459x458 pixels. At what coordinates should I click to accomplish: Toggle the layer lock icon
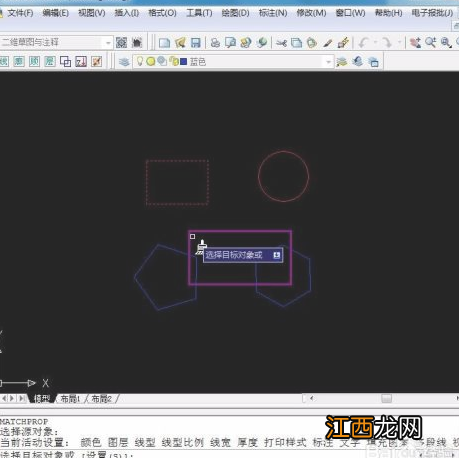point(173,61)
